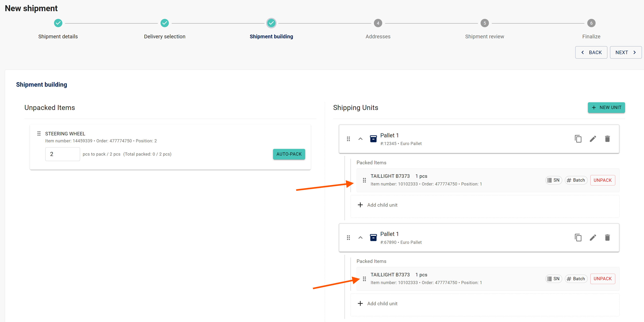Delete pallet #:12345 with the trash icon
644x322 pixels.
(607, 139)
